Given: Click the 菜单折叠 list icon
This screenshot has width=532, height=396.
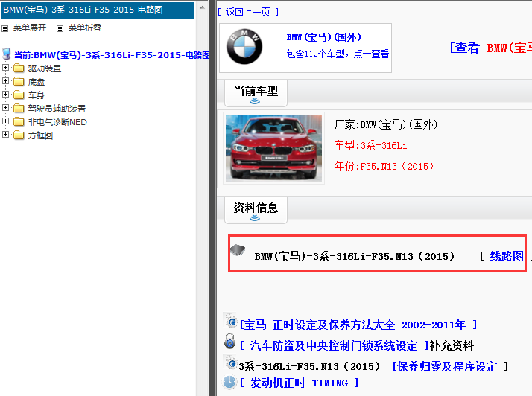Looking at the screenshot, I should (x=60, y=28).
